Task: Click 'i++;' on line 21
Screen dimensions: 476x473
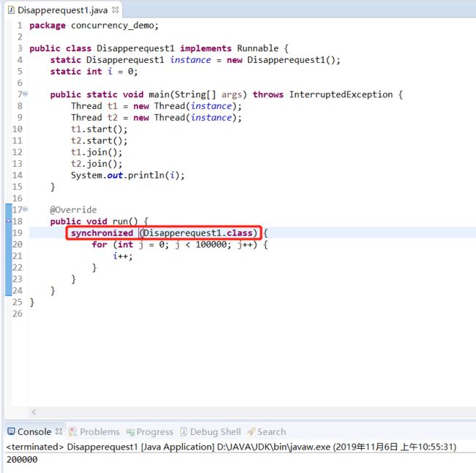Action: [x=122, y=256]
